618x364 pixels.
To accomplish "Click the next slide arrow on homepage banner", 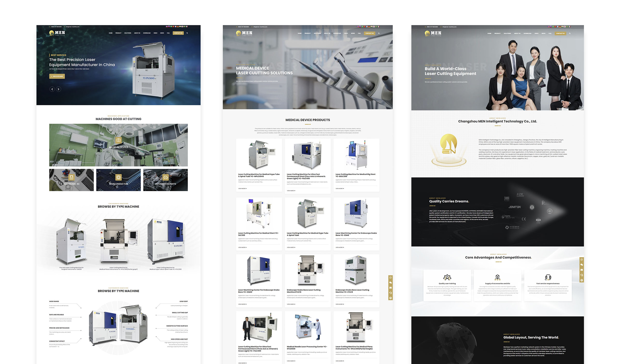I will click(x=58, y=89).
